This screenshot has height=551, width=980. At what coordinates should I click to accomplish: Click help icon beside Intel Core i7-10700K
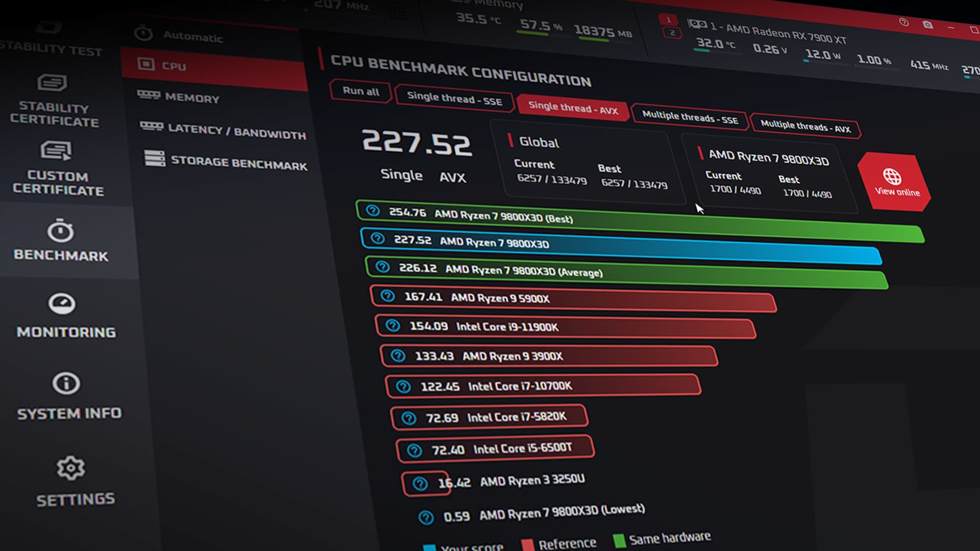pos(403,386)
